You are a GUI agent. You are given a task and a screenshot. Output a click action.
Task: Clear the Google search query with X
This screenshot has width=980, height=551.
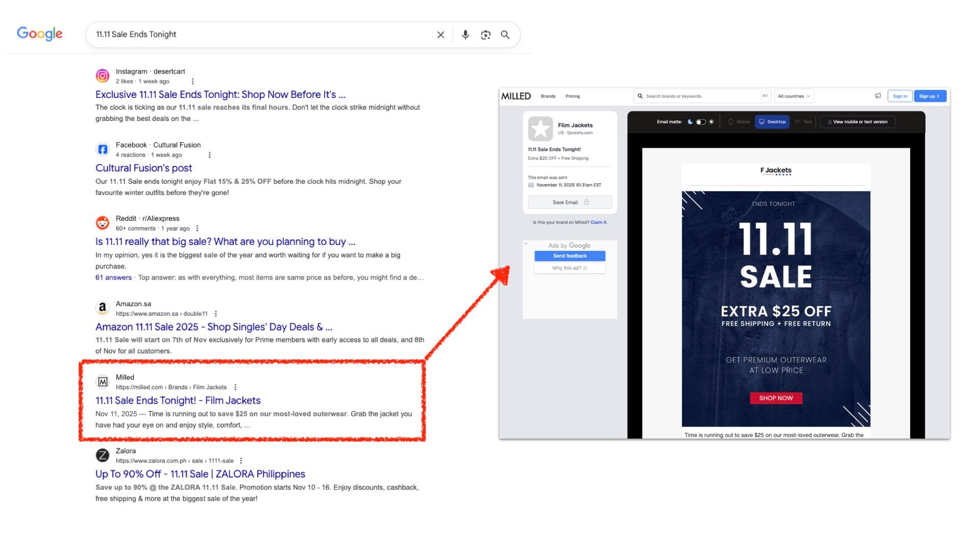440,35
